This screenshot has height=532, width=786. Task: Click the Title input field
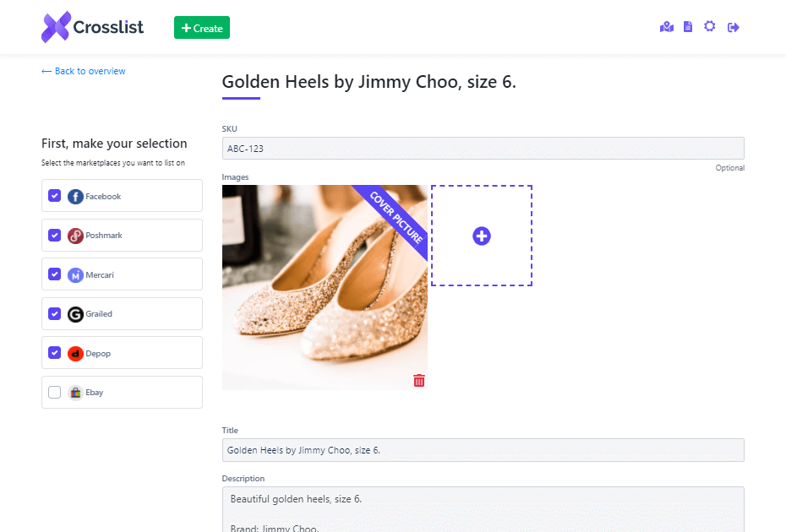pos(483,450)
